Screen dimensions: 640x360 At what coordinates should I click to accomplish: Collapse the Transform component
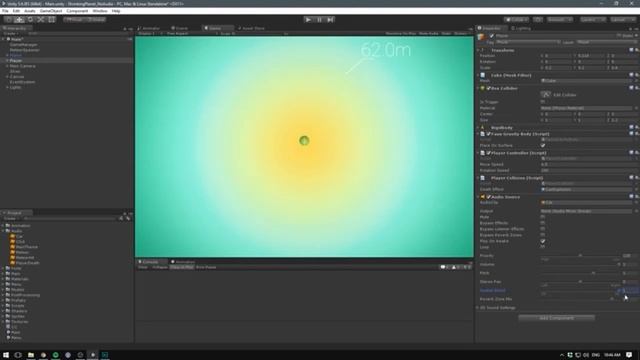click(x=478, y=50)
